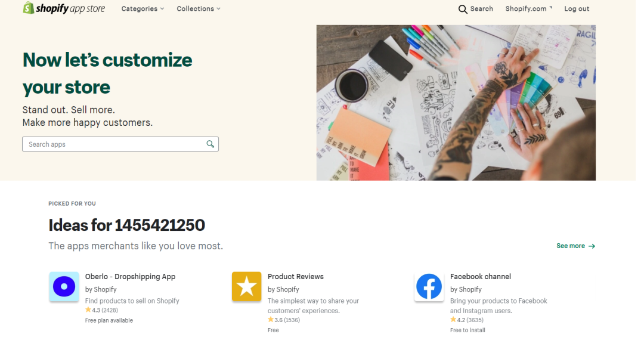The height and width of the screenshot is (340, 644).
Task: Click the magnifier icon in the header
Action: click(463, 9)
